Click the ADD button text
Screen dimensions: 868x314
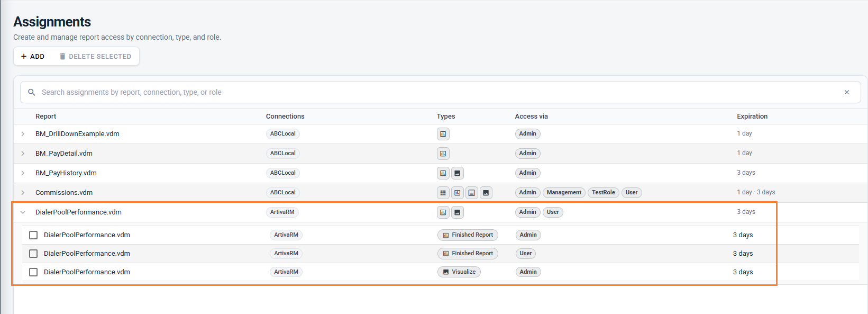[37, 57]
